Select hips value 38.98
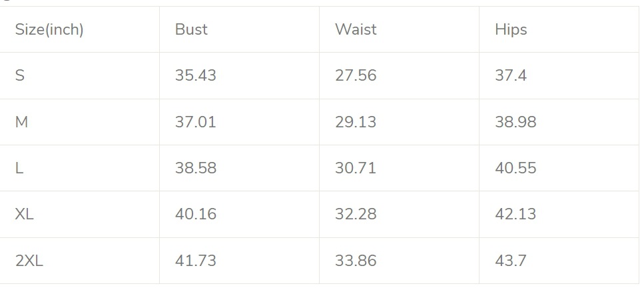Screen dimensions: 644x290 (x=515, y=122)
